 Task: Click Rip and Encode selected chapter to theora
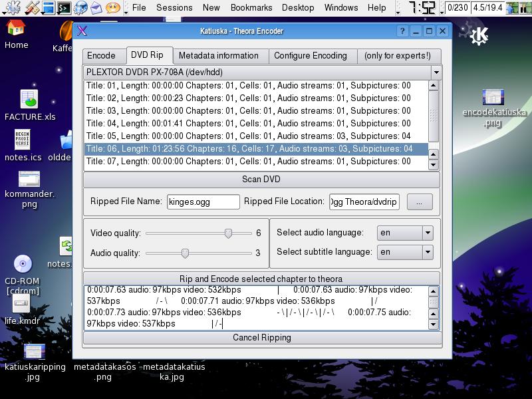pyautogui.click(x=261, y=279)
